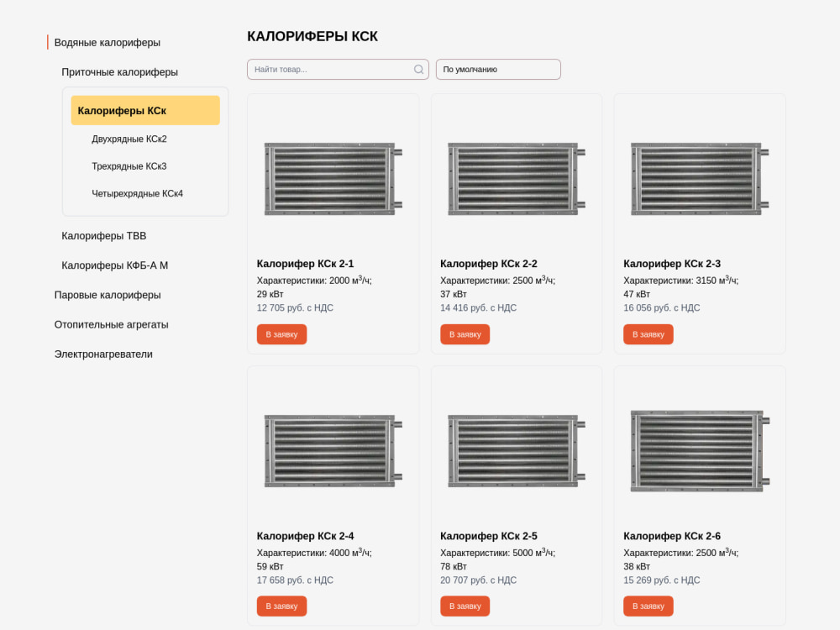The image size is (840, 630).
Task: Open 'Приточные калориферы' subcategory
Action: pos(119,71)
